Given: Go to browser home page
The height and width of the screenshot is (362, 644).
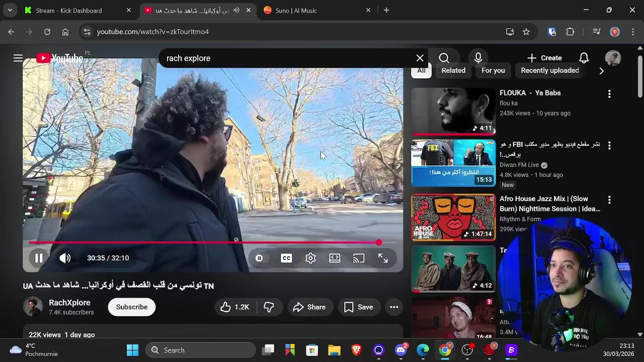Looking at the screenshot, I should click(65, 32).
